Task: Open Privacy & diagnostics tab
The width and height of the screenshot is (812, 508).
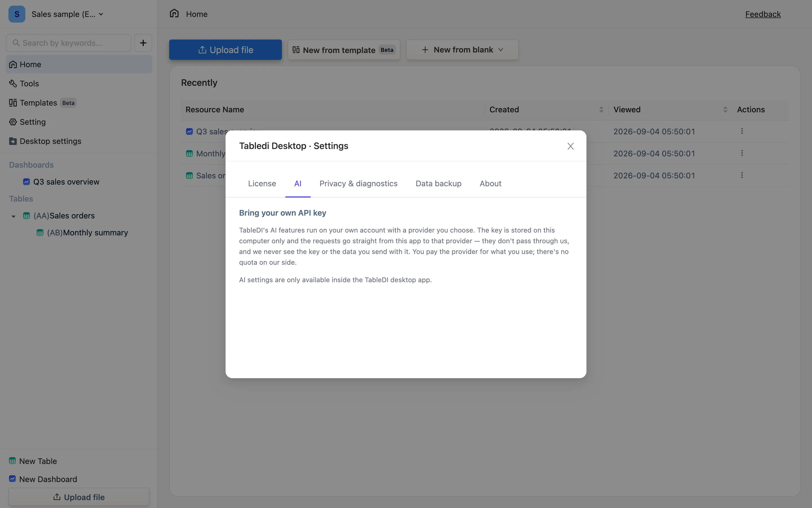Action: (358, 183)
